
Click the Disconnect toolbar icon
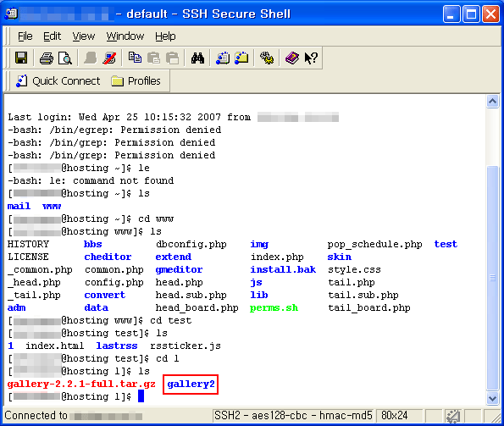pyautogui.click(x=109, y=58)
